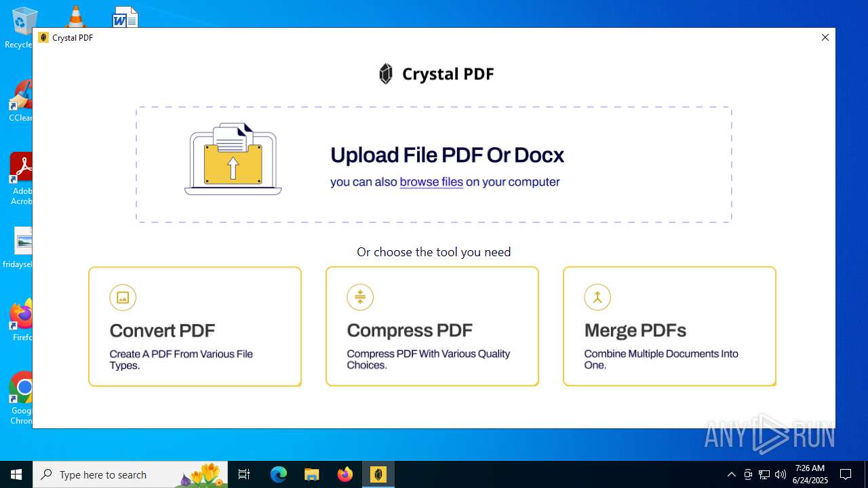The image size is (868, 488).
Task: Click the Crystal PDF logo in header
Action: point(435,74)
